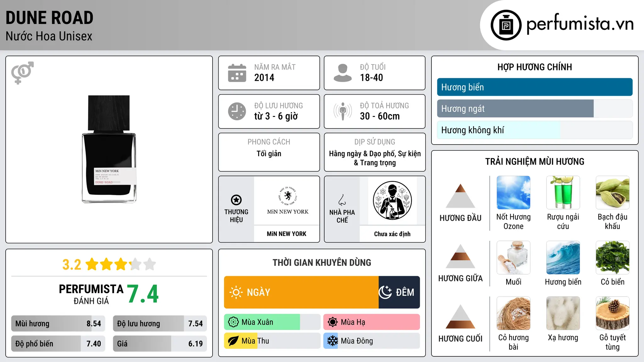The height and width of the screenshot is (362, 644).
Task: Click the release year value 2014
Action: click(264, 78)
